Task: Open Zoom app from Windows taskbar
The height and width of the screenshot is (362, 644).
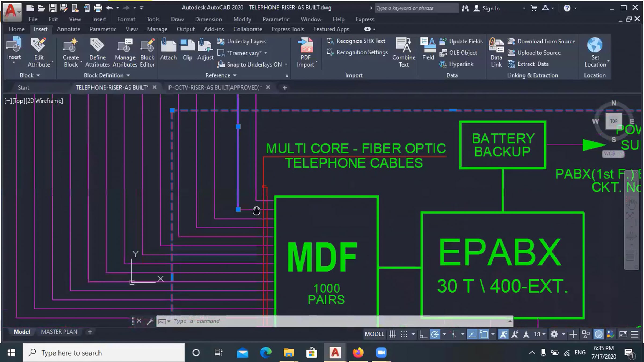Action: click(x=381, y=353)
